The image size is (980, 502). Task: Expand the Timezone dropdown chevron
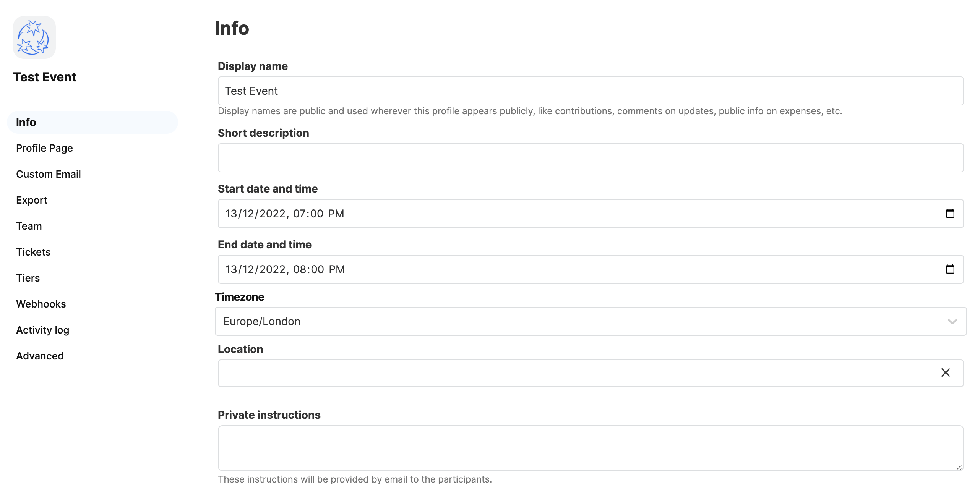click(x=952, y=322)
